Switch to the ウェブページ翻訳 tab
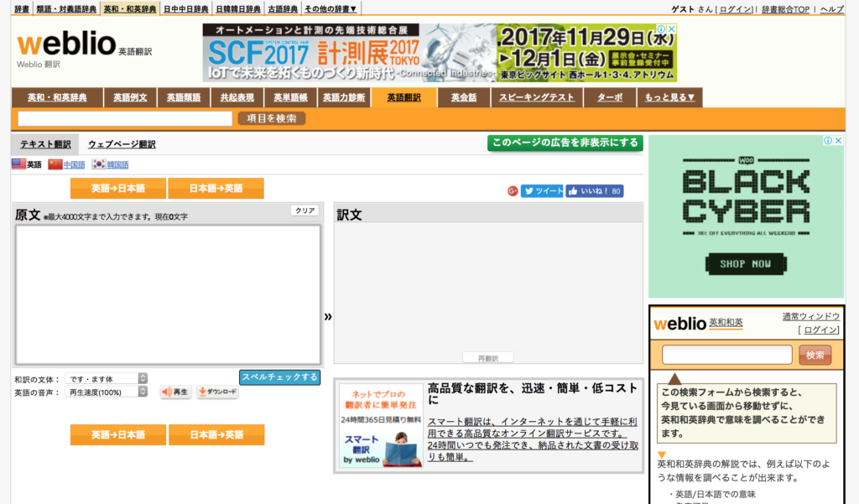Viewport: 859px width, 504px height. (x=122, y=144)
